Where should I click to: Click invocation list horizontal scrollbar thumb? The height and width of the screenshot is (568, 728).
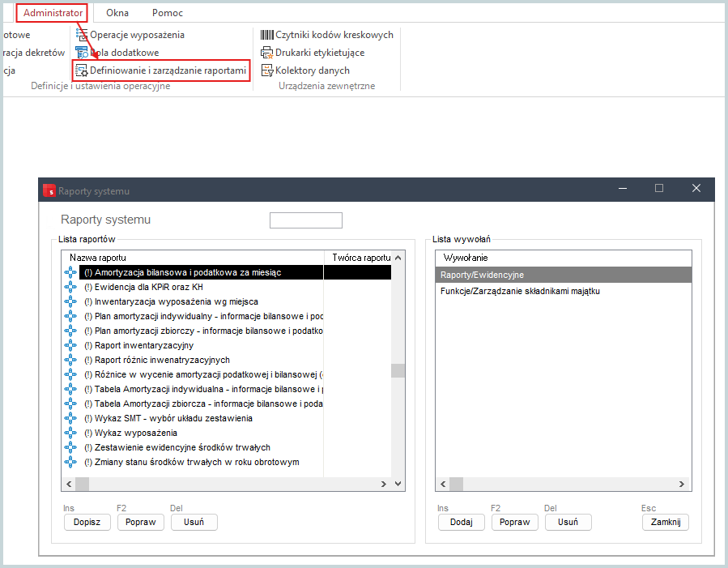[x=457, y=484]
